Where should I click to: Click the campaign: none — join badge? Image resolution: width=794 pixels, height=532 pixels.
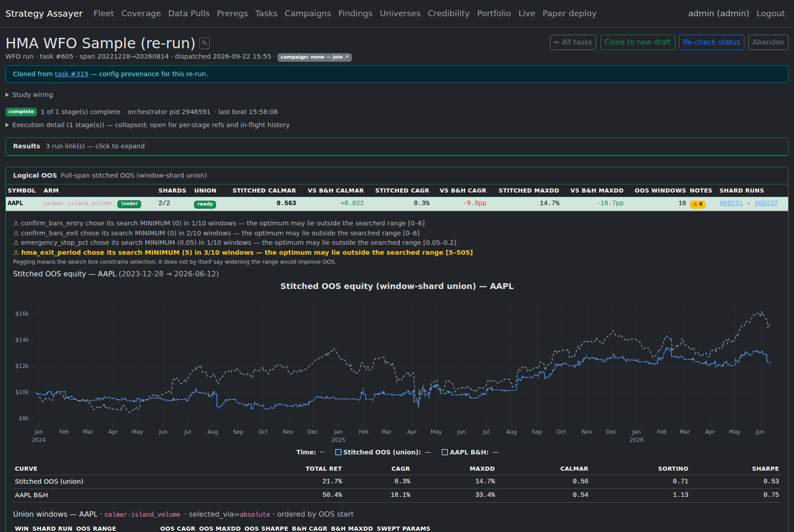pos(314,57)
